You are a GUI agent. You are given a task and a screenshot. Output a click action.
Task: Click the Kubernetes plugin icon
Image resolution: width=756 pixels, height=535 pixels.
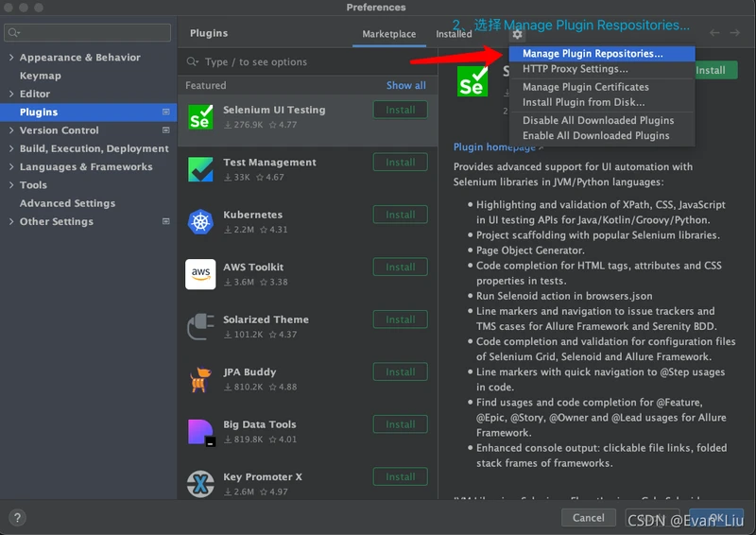pos(200,222)
